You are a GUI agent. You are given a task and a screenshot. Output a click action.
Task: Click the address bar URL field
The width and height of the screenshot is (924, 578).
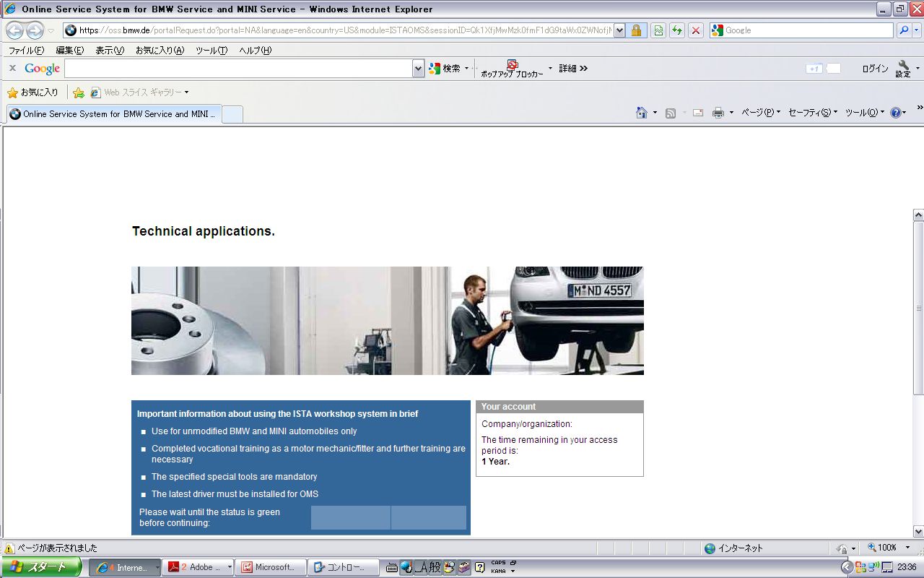[338, 30]
